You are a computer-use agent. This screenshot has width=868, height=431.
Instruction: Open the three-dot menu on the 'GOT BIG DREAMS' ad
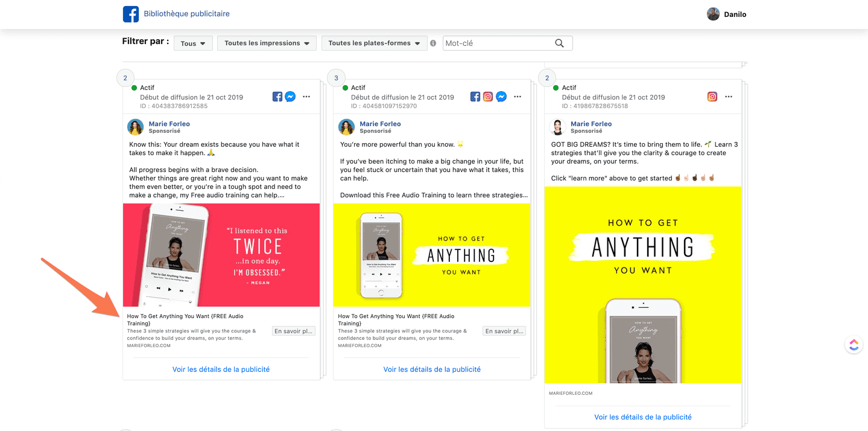pyautogui.click(x=729, y=97)
